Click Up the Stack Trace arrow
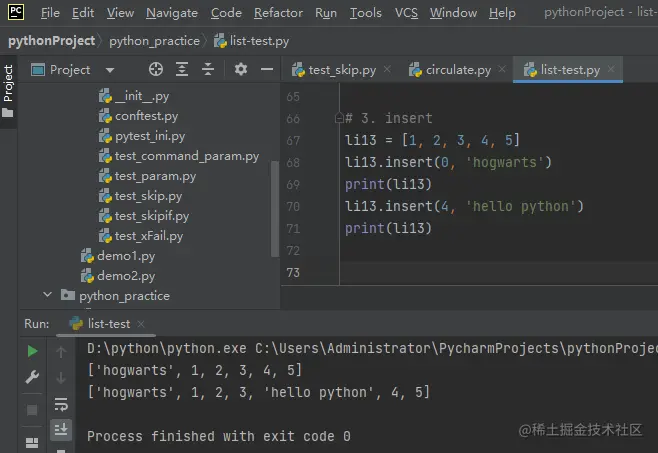Image resolution: width=658 pixels, height=453 pixels. 61,352
